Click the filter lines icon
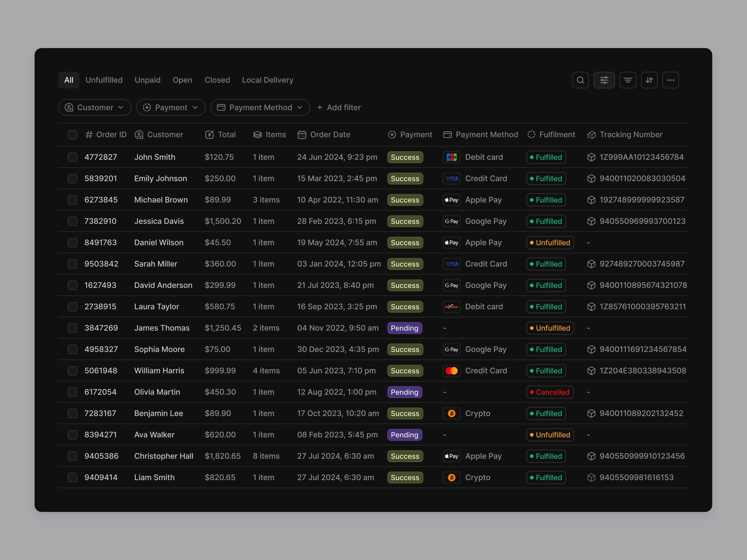The width and height of the screenshot is (747, 560). click(627, 80)
